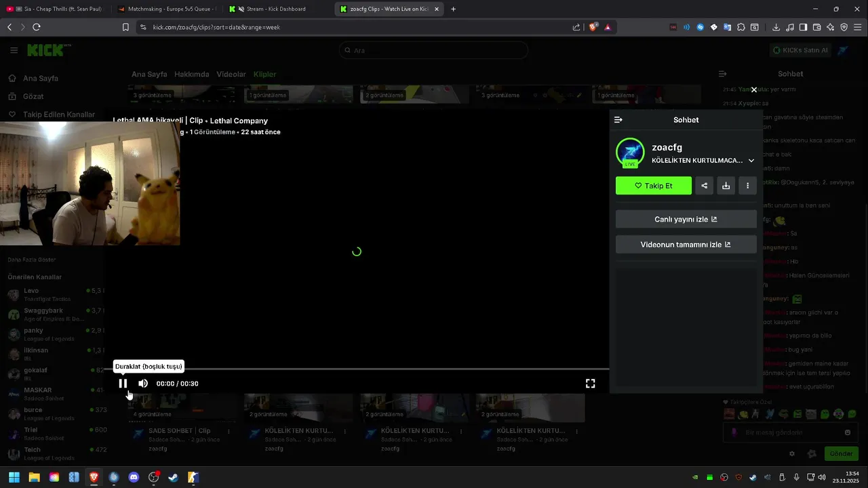
Task: Collapse the main chat panel arrow icon
Action: [722, 74]
